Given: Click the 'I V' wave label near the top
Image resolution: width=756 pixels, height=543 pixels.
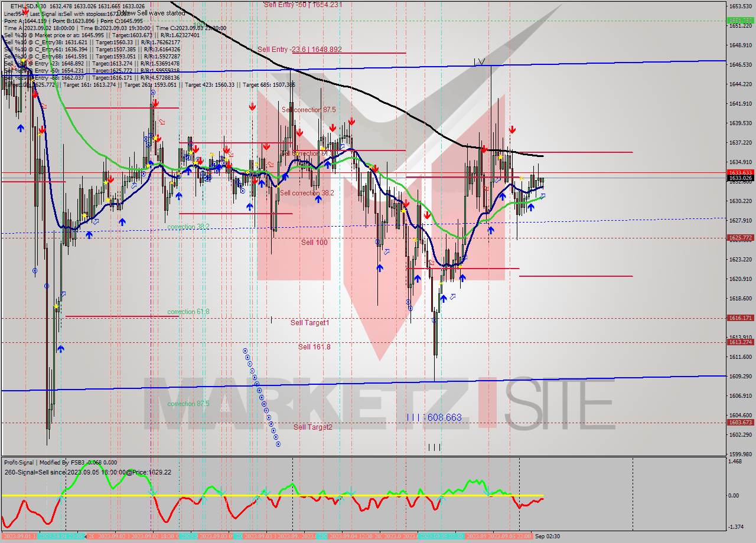Looking at the screenshot, I should pyautogui.click(x=479, y=61).
